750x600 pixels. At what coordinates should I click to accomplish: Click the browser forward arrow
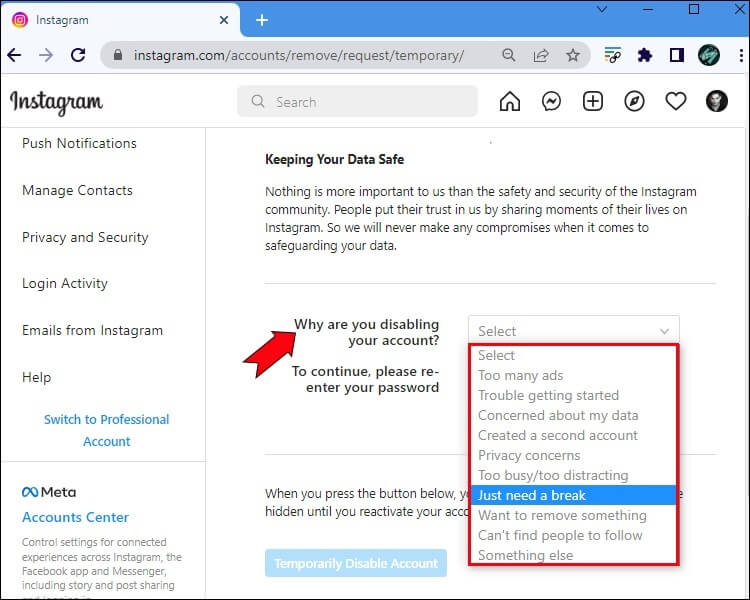[46, 56]
